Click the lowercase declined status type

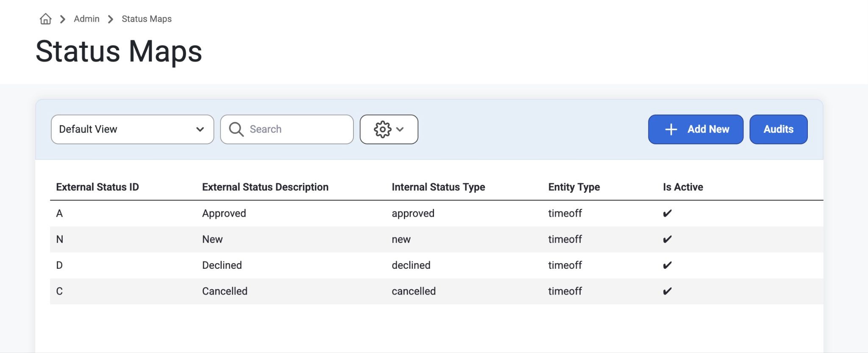[x=411, y=265]
